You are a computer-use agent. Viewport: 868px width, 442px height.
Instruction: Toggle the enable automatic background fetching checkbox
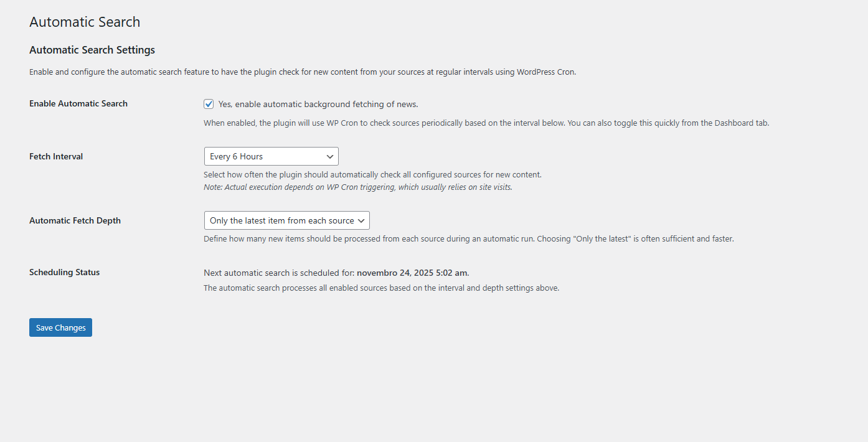(x=209, y=104)
